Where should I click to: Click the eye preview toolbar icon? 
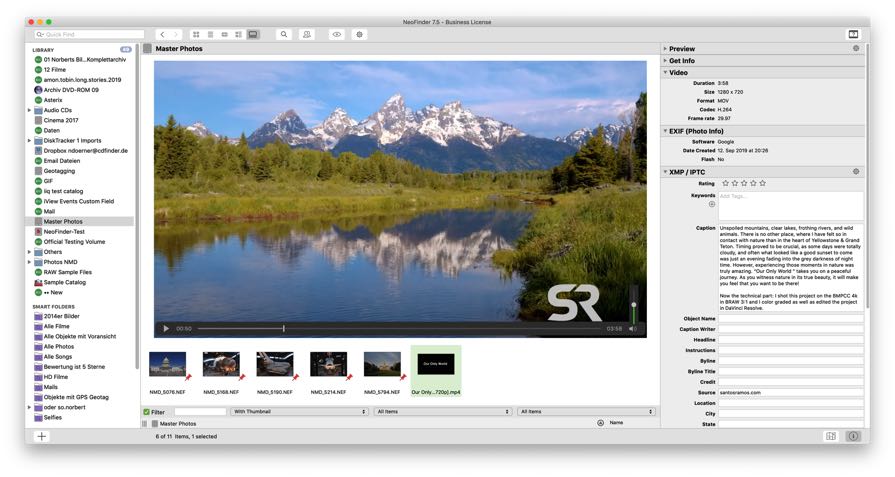coord(337,34)
